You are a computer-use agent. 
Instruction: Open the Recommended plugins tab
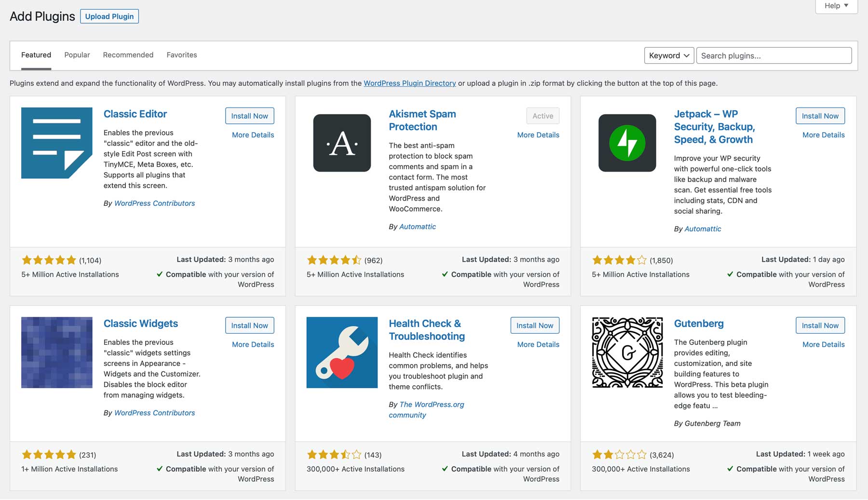click(128, 54)
